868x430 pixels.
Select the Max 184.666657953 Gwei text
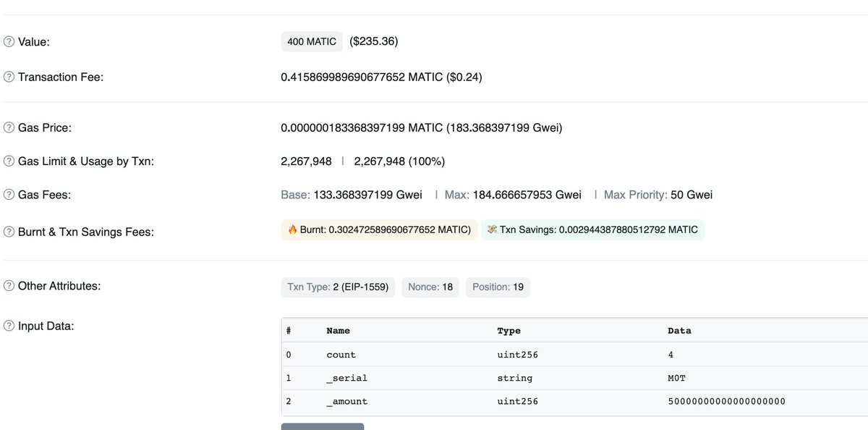[x=514, y=195]
